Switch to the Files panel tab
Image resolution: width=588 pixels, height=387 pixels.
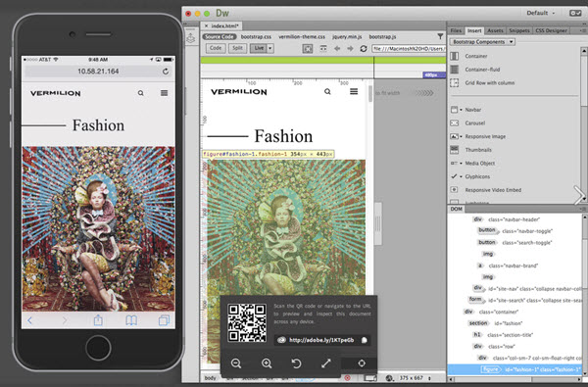pos(456,30)
